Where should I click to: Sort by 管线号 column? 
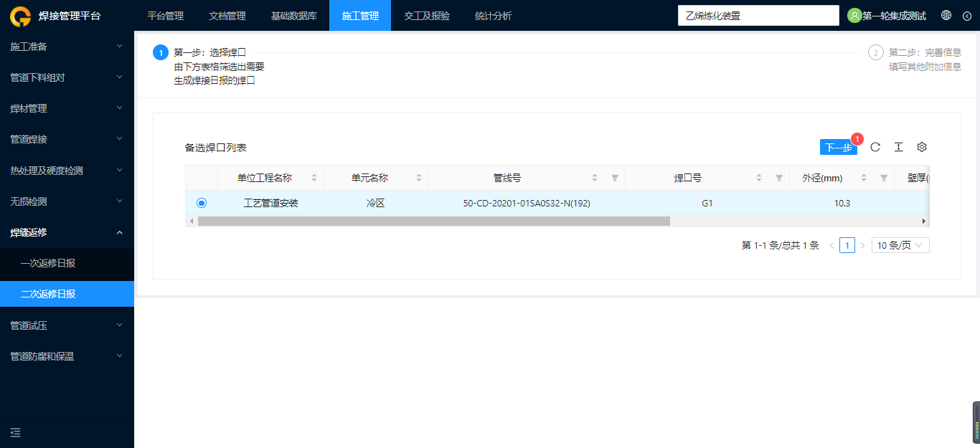pyautogui.click(x=595, y=178)
